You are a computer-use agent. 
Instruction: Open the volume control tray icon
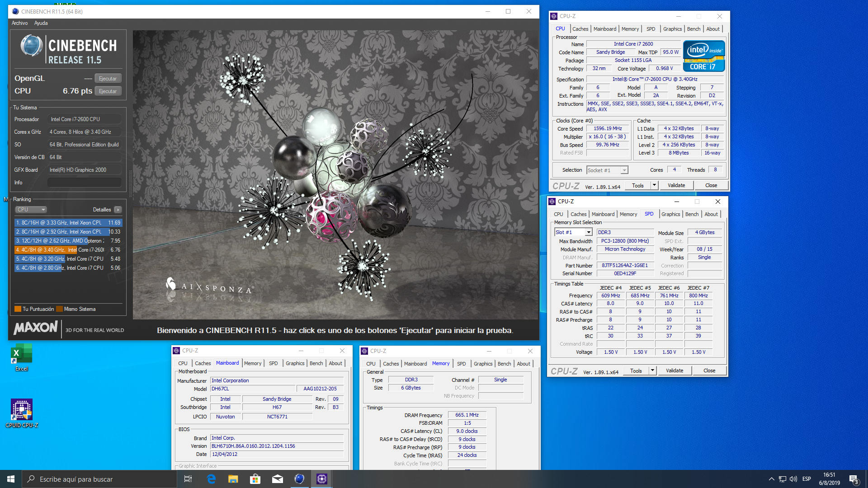[x=793, y=479]
